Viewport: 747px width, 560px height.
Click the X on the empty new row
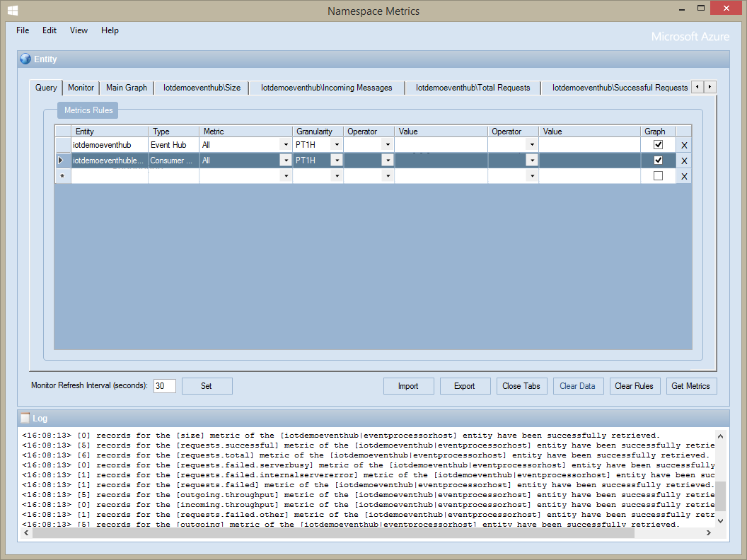(x=684, y=177)
